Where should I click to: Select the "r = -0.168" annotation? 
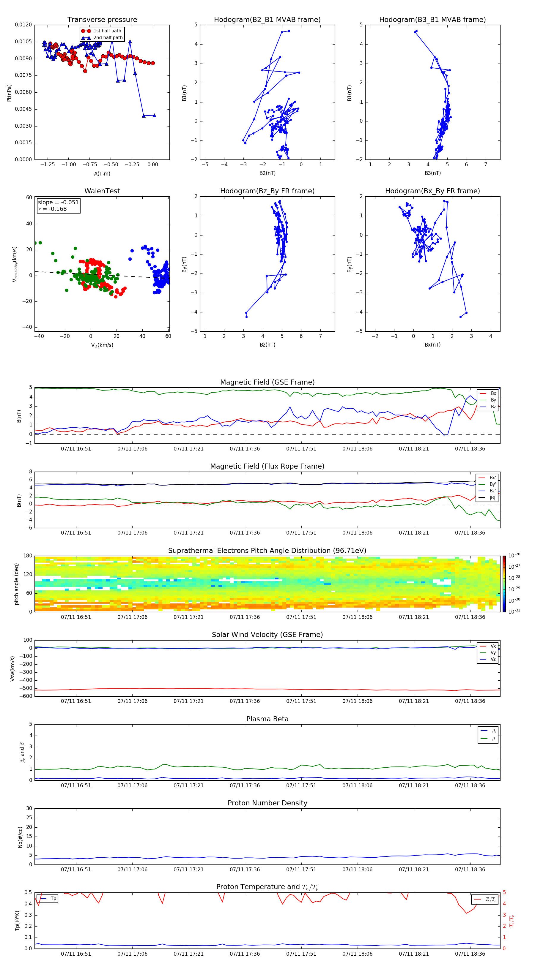coord(52,209)
